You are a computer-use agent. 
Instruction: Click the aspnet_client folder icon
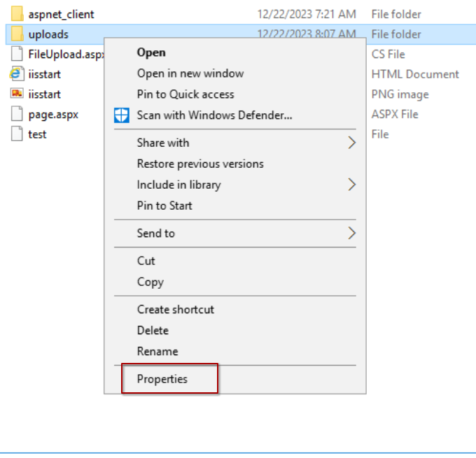click(17, 14)
